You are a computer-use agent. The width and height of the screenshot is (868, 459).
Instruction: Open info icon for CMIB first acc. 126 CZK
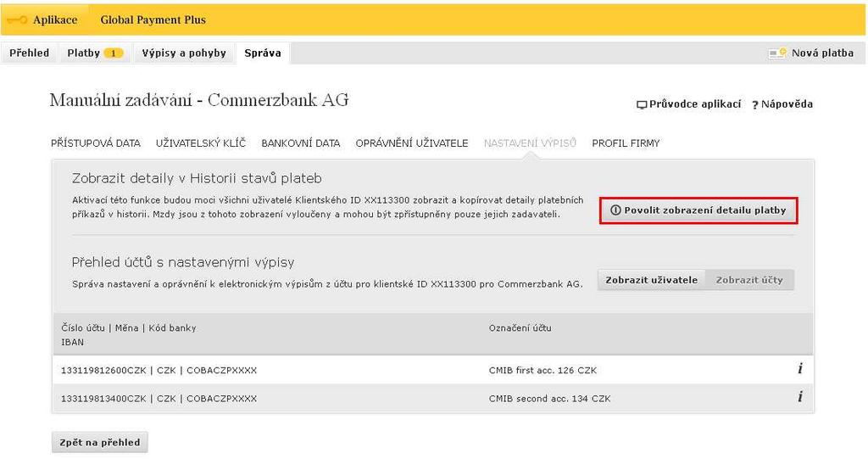tap(800, 368)
